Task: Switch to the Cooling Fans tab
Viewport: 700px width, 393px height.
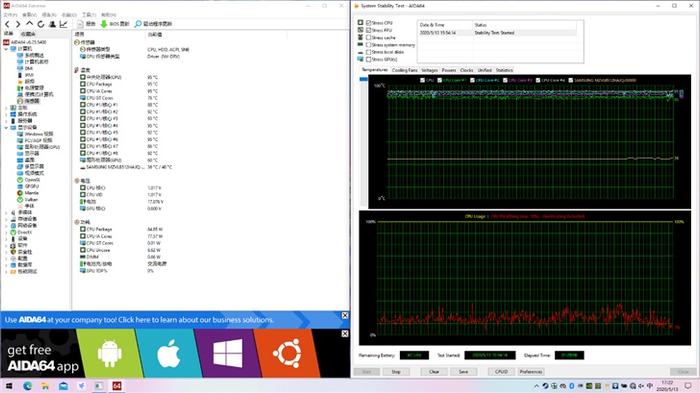Action: pos(404,70)
